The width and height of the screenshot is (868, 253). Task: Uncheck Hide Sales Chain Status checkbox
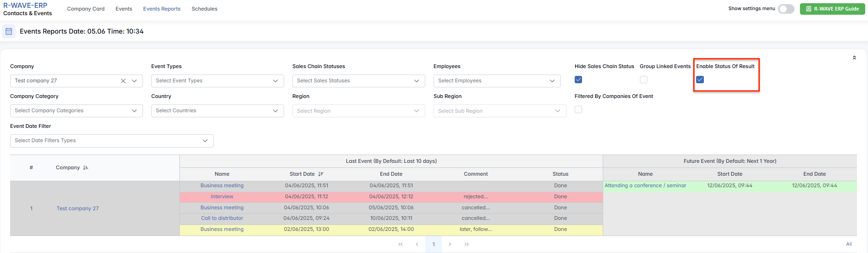coord(578,80)
